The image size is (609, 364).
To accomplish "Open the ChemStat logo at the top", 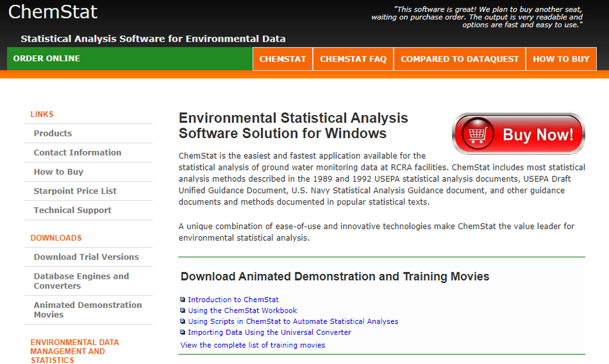I will (x=52, y=12).
